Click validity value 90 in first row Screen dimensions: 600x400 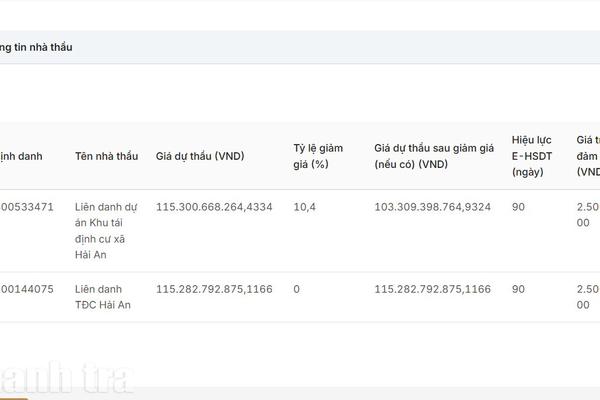pos(518,207)
